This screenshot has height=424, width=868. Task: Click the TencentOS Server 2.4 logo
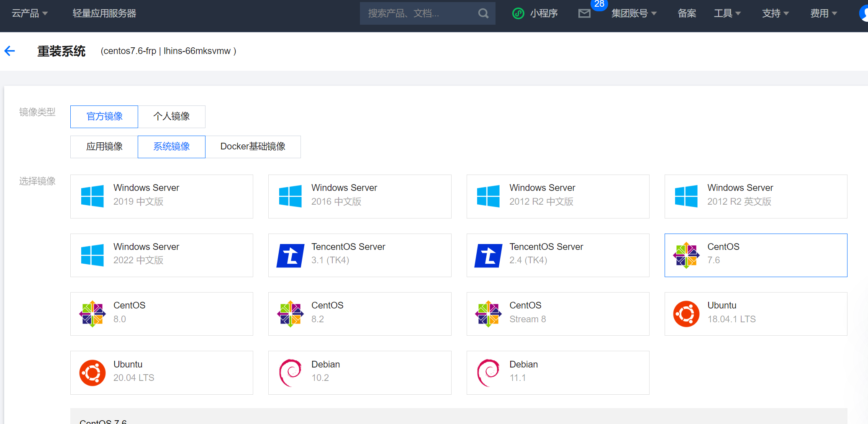pyautogui.click(x=488, y=255)
